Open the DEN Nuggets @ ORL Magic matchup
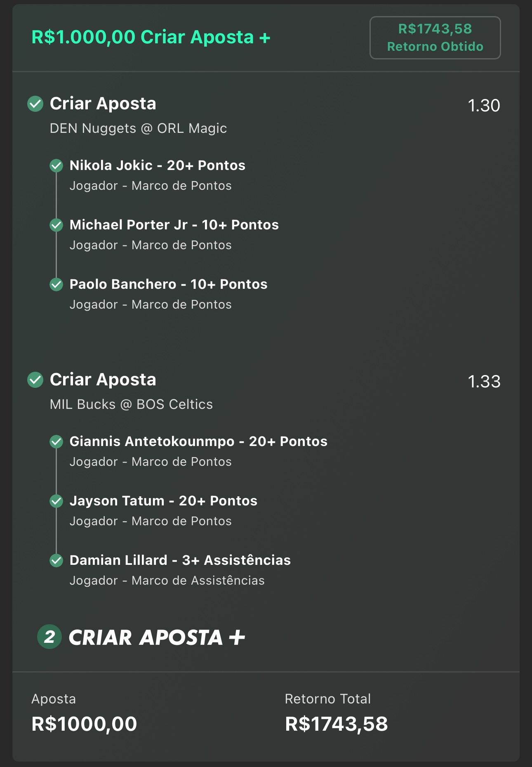The image size is (532, 767). tap(138, 128)
